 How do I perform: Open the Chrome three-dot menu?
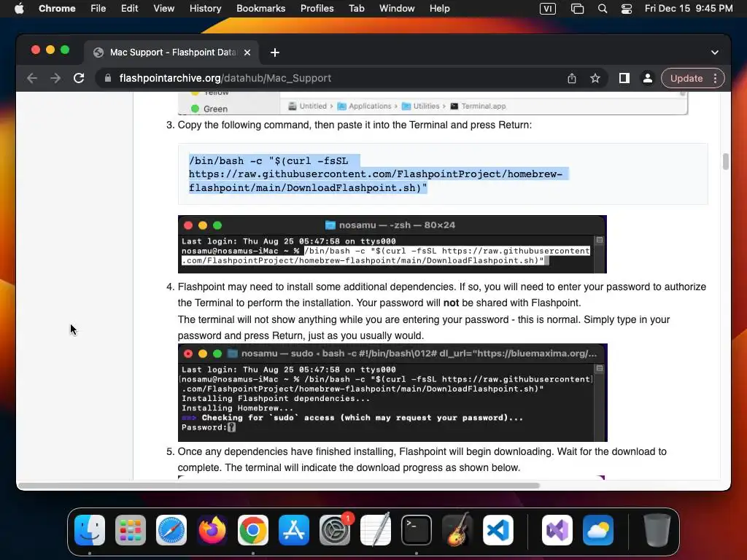[x=715, y=78]
